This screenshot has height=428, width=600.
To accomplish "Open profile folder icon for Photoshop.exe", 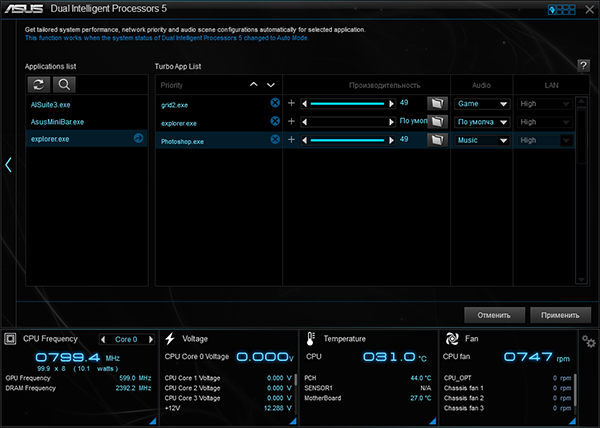I will (437, 140).
